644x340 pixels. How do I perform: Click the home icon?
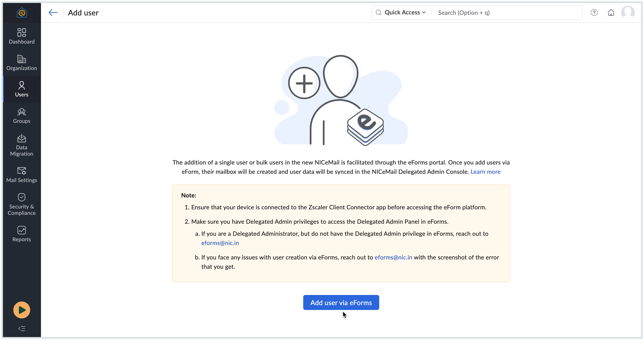[611, 12]
